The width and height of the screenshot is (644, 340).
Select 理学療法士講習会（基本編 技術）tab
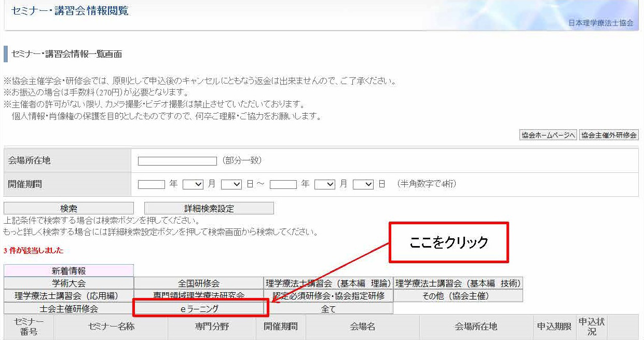point(458,283)
